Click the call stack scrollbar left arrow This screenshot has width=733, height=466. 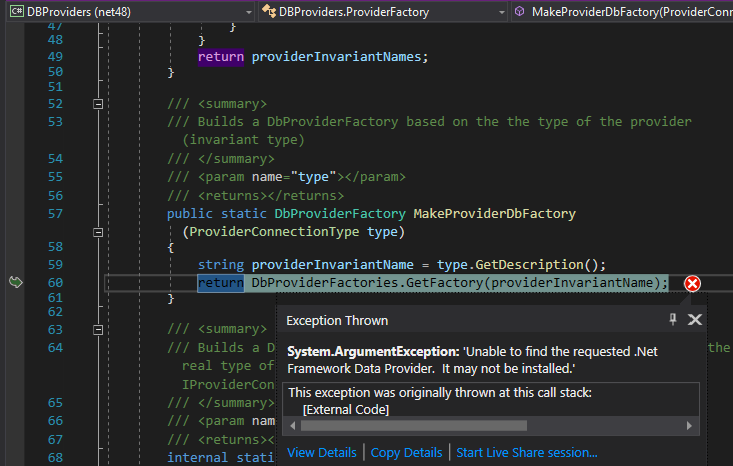(x=293, y=426)
